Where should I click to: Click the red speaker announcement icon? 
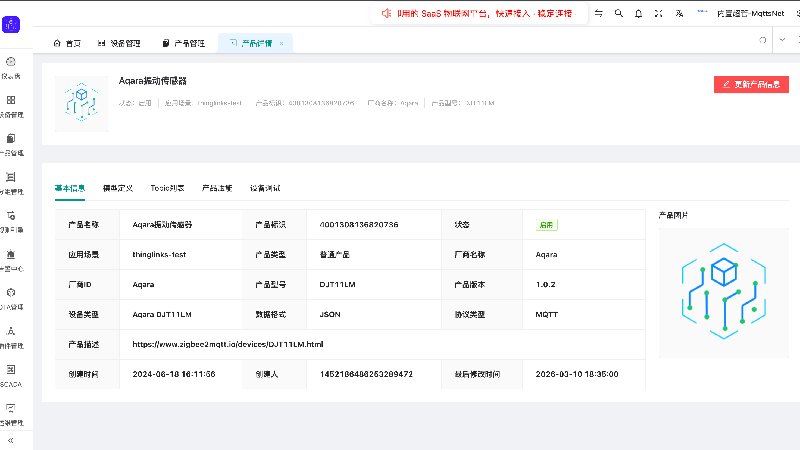coord(386,13)
